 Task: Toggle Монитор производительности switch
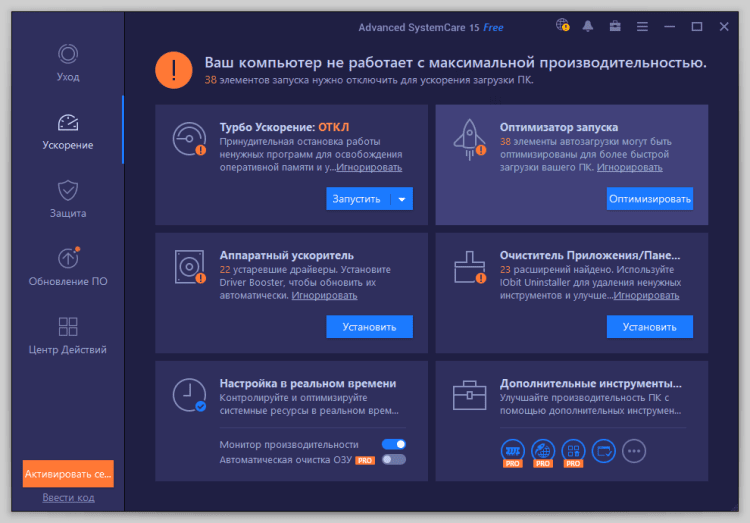point(394,445)
